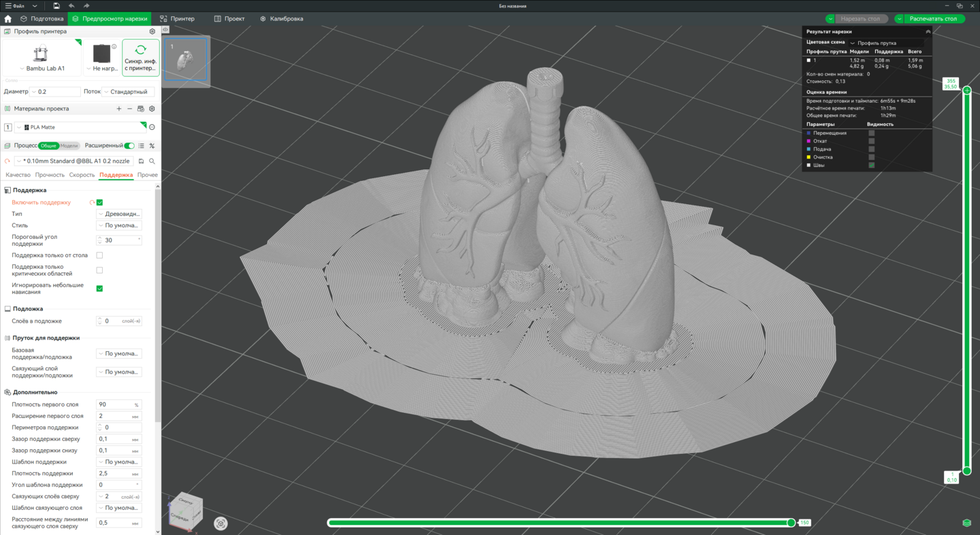Uncheck the Включить поддержку checkbox

99,203
